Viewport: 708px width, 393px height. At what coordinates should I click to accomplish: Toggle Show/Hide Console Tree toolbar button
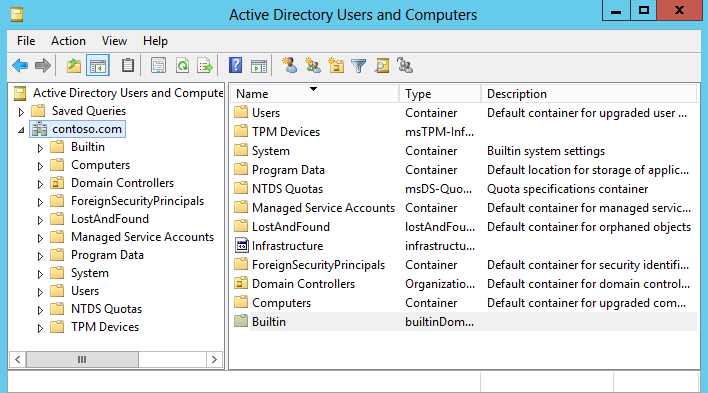[98, 66]
